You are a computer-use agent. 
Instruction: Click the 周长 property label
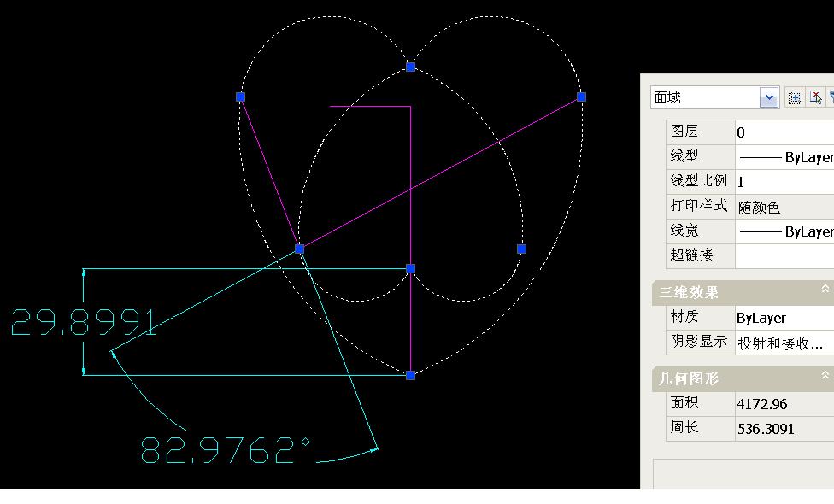coord(684,427)
